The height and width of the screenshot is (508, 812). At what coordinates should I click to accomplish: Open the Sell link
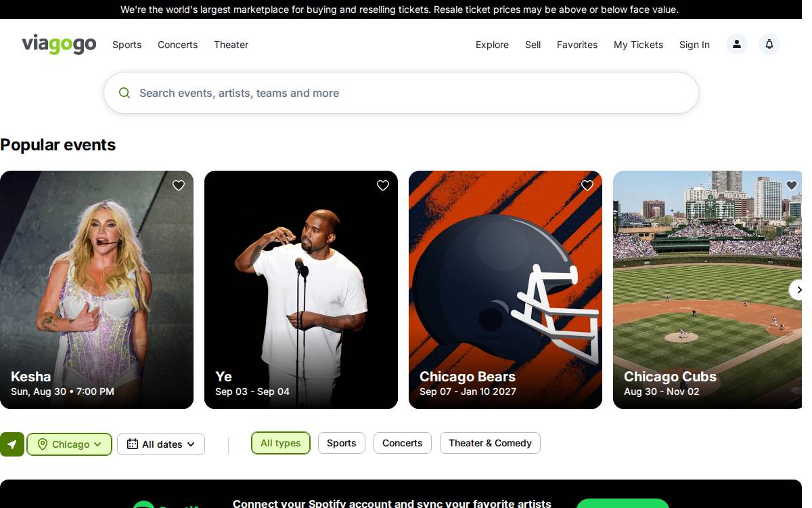533,45
